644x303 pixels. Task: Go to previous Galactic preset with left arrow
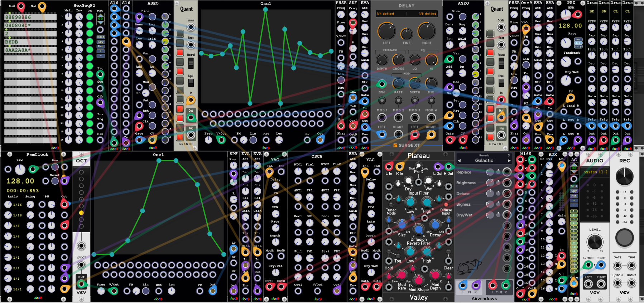[x=459, y=161]
